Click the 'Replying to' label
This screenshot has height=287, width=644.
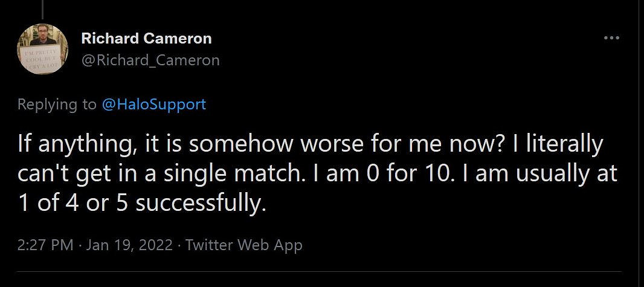tap(57, 104)
